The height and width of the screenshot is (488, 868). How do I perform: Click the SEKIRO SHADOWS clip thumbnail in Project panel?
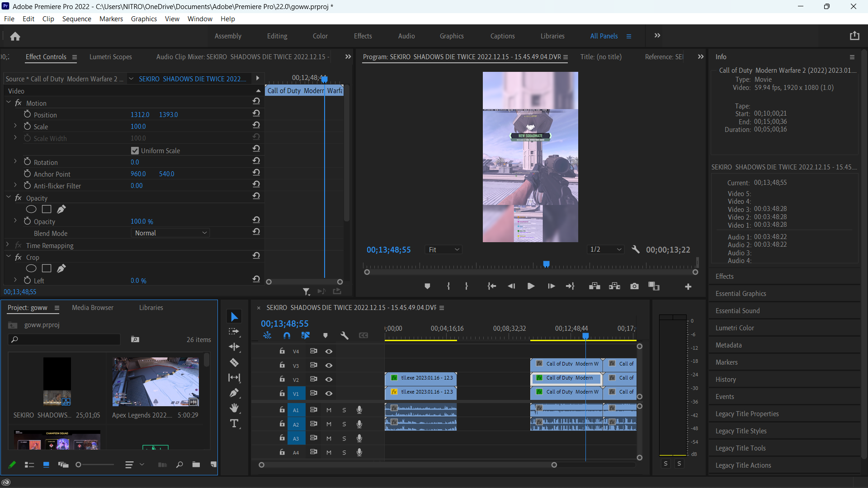[57, 381]
